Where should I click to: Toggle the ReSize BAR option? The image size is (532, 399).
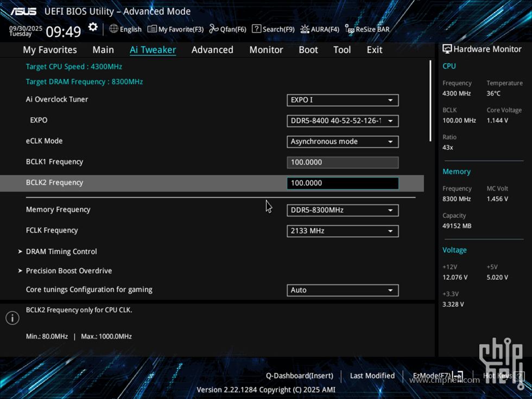(368, 29)
